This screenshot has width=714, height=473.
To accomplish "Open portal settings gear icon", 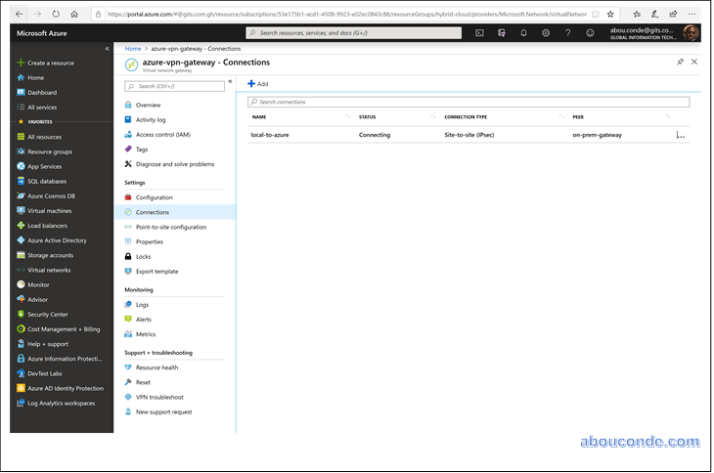I will [x=546, y=33].
